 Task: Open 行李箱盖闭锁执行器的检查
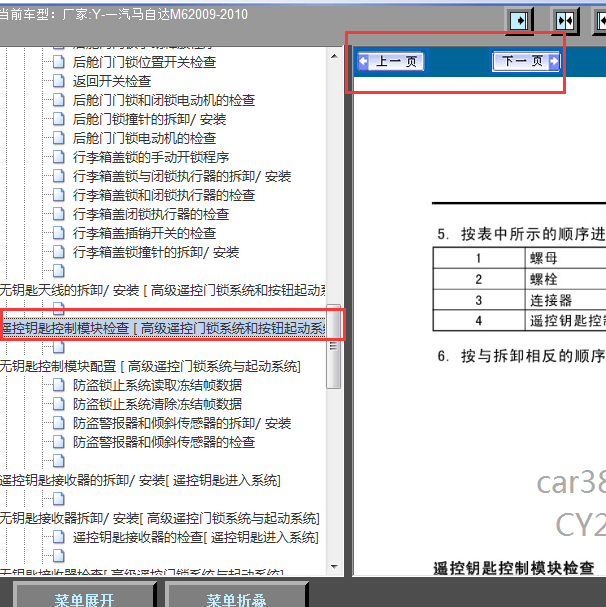(151, 214)
